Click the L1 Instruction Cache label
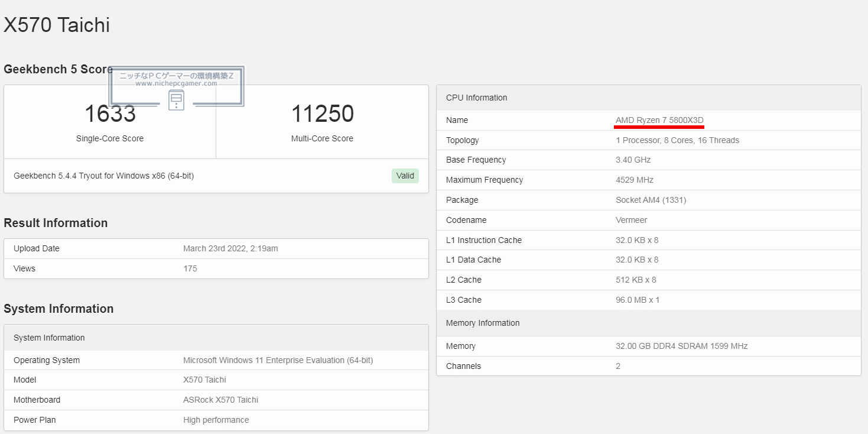The height and width of the screenshot is (434, 868). tap(484, 240)
